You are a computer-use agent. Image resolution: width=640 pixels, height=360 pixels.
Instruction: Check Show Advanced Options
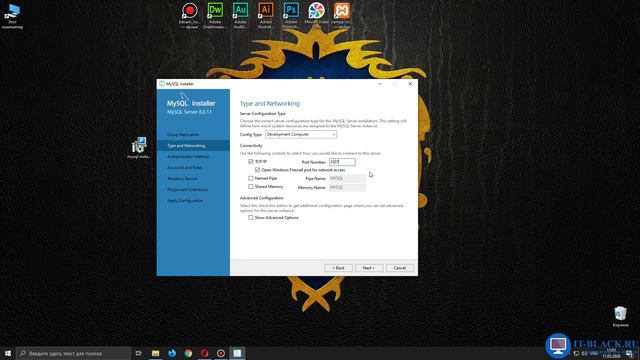coord(251,218)
